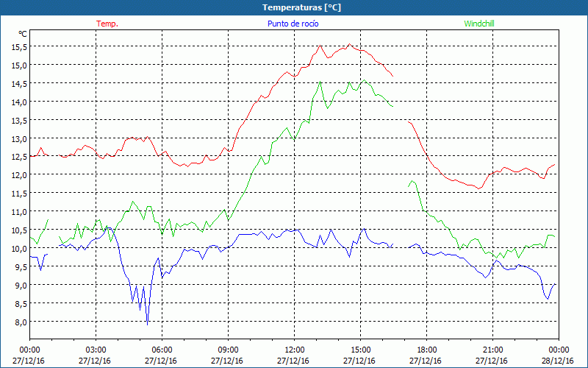Image resolution: width=588 pixels, height=368 pixels.
Task: Click the 9,5 y-axis value
Action: [x=21, y=266]
